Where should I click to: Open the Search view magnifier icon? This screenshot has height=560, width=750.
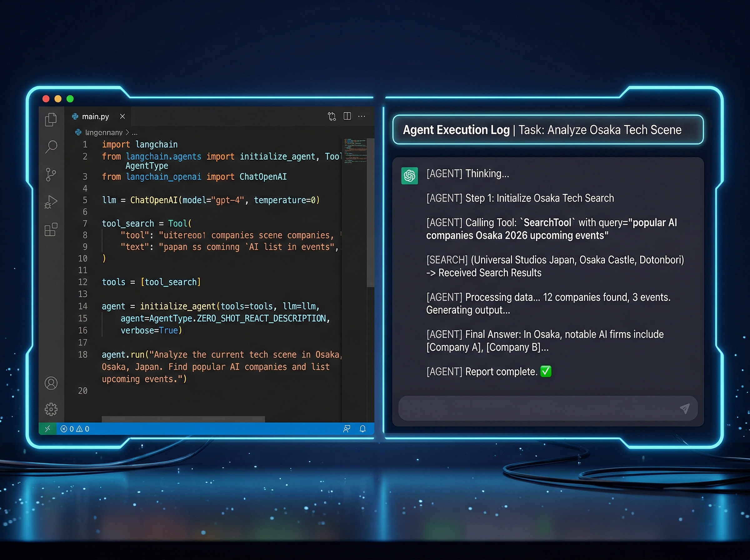[x=51, y=147]
